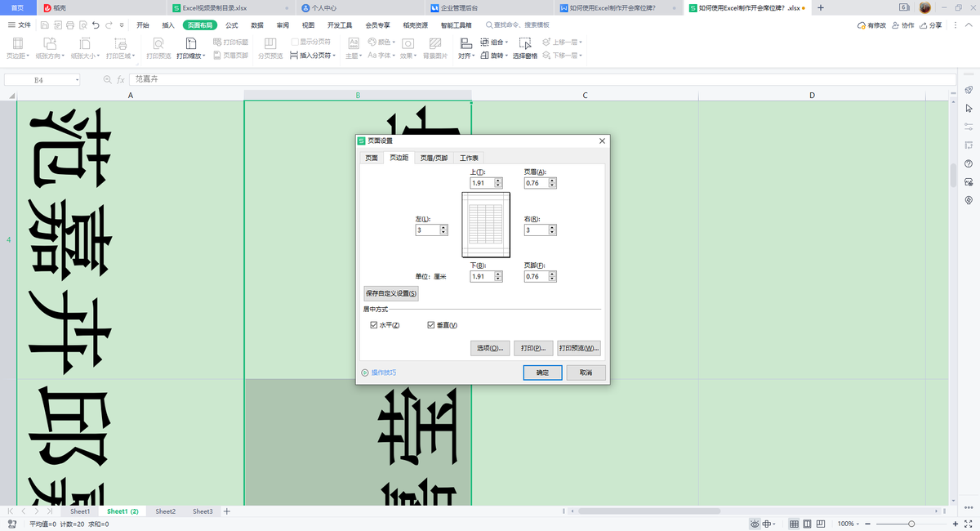Expand the 字体 fonts dropdown in ribbon
Viewport: 980px width, 531px height.
tap(394, 56)
